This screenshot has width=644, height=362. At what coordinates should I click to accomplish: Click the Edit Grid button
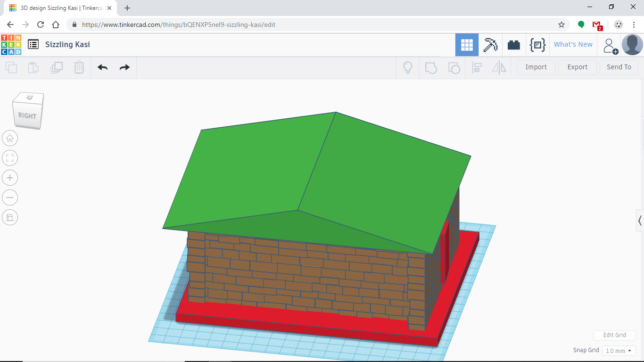click(614, 335)
